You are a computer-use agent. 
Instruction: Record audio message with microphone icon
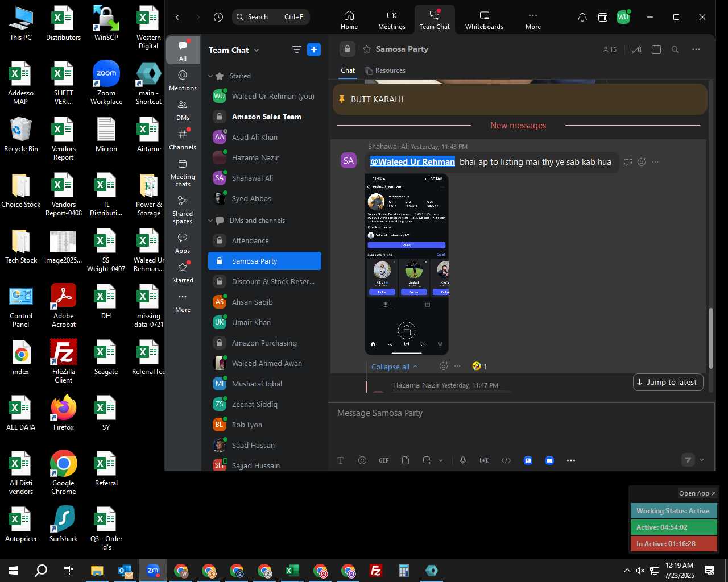click(x=463, y=460)
